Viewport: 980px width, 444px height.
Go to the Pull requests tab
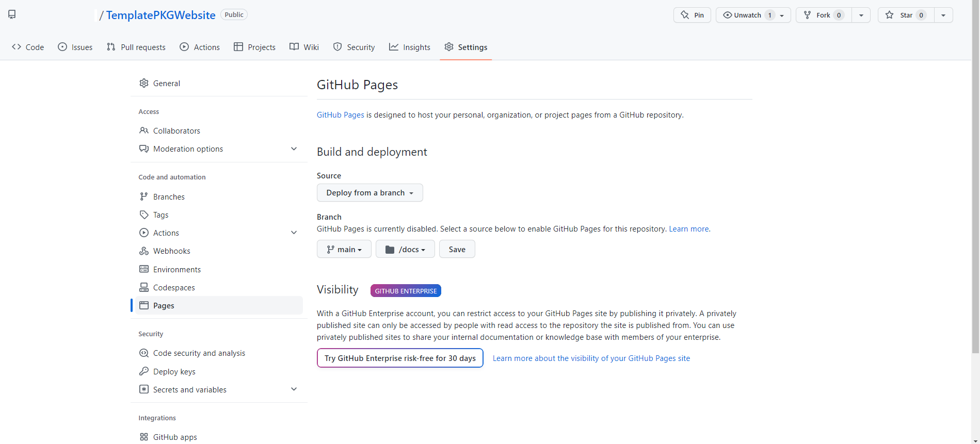[x=136, y=47]
